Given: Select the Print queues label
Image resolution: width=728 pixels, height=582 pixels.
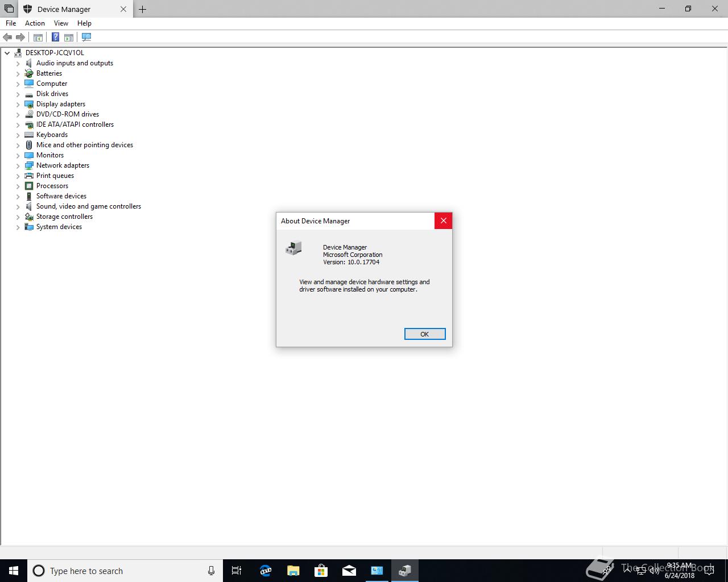Looking at the screenshot, I should coord(55,176).
